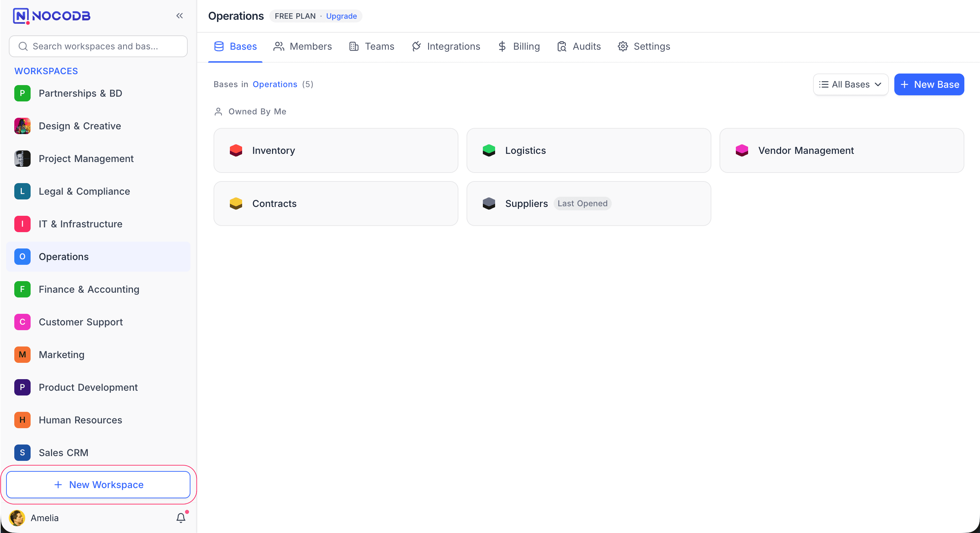Click the yellow Contracts base cube icon
980x533 pixels.
(x=236, y=204)
